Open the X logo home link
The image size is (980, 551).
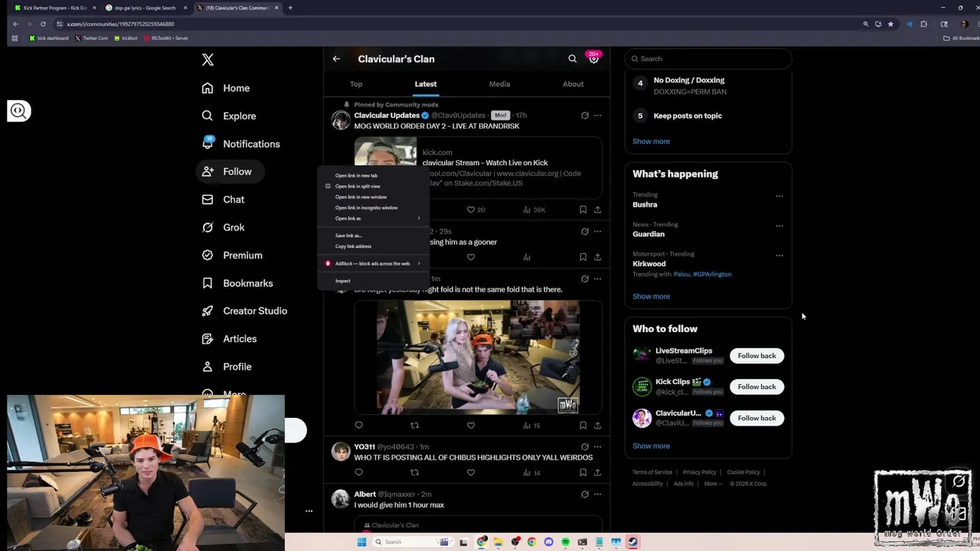[x=207, y=60]
